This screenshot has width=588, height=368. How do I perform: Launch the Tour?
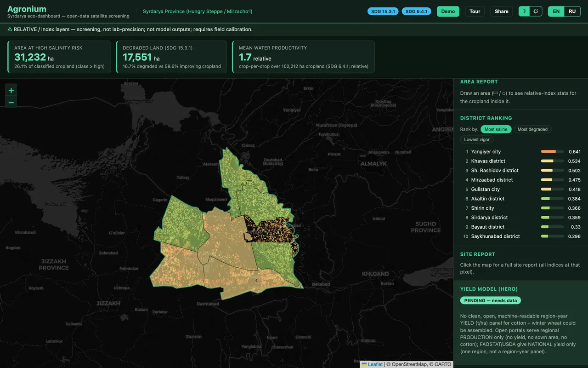pos(475,11)
